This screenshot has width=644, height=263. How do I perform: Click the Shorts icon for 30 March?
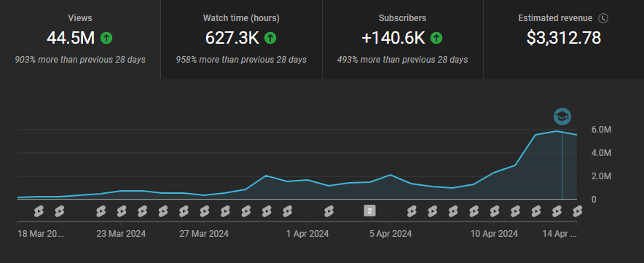(267, 211)
